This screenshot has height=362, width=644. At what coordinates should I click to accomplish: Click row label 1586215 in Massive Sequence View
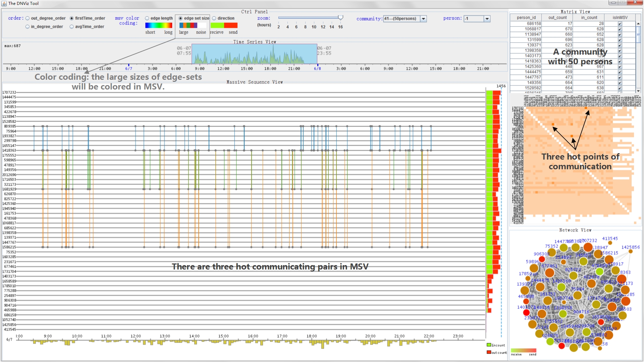(x=9, y=247)
